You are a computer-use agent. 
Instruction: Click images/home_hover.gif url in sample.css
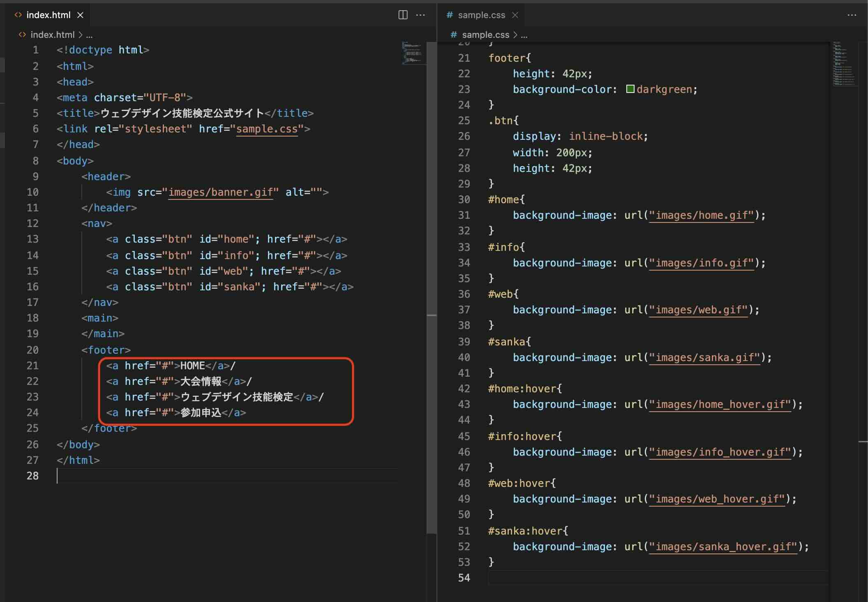tap(720, 405)
